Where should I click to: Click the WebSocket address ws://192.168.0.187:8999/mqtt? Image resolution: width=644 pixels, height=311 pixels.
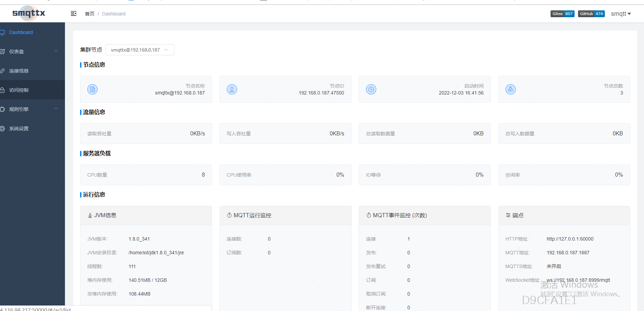(x=578, y=280)
